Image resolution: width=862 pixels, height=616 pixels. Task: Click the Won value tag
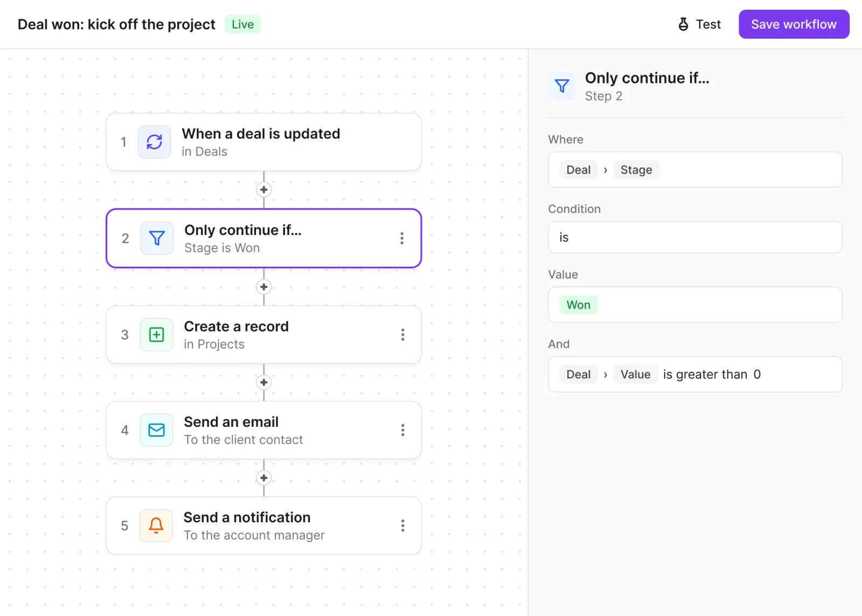[x=579, y=305]
